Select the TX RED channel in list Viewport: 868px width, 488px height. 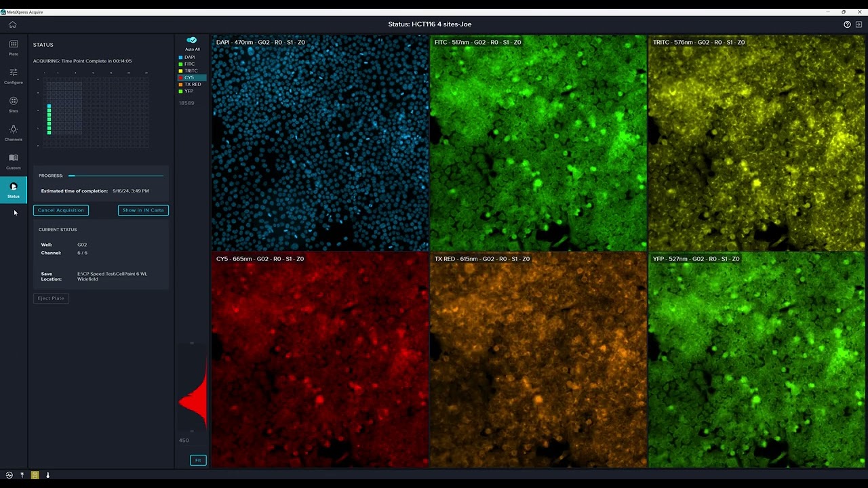192,84
